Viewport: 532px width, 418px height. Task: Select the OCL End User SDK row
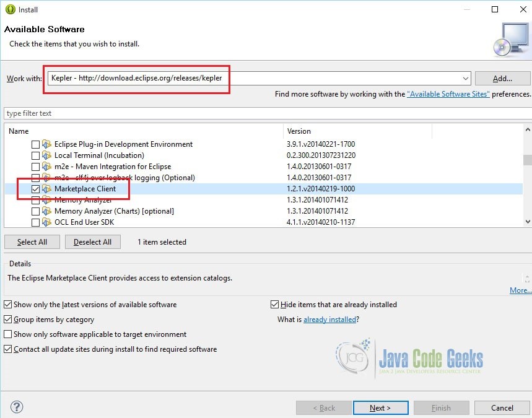(x=264, y=222)
